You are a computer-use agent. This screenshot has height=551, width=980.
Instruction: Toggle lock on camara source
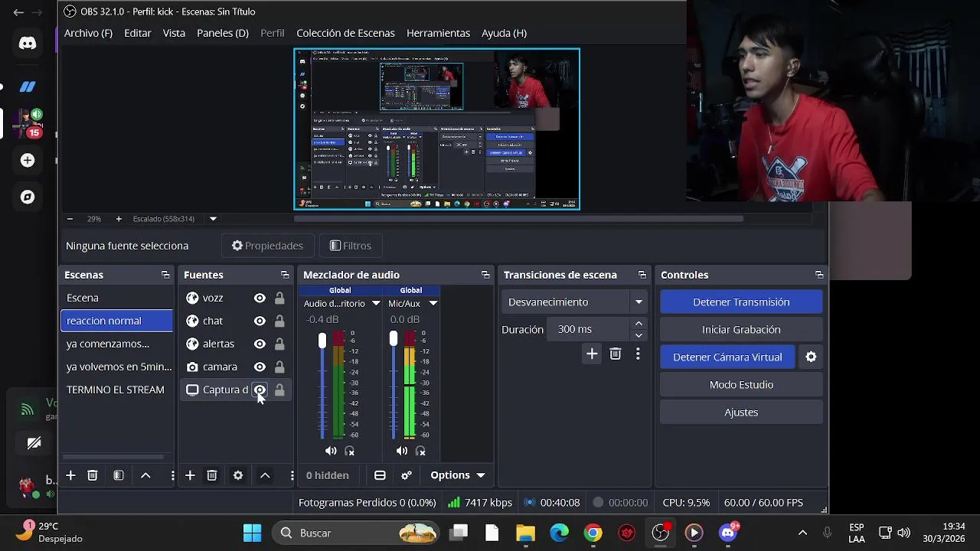point(279,367)
